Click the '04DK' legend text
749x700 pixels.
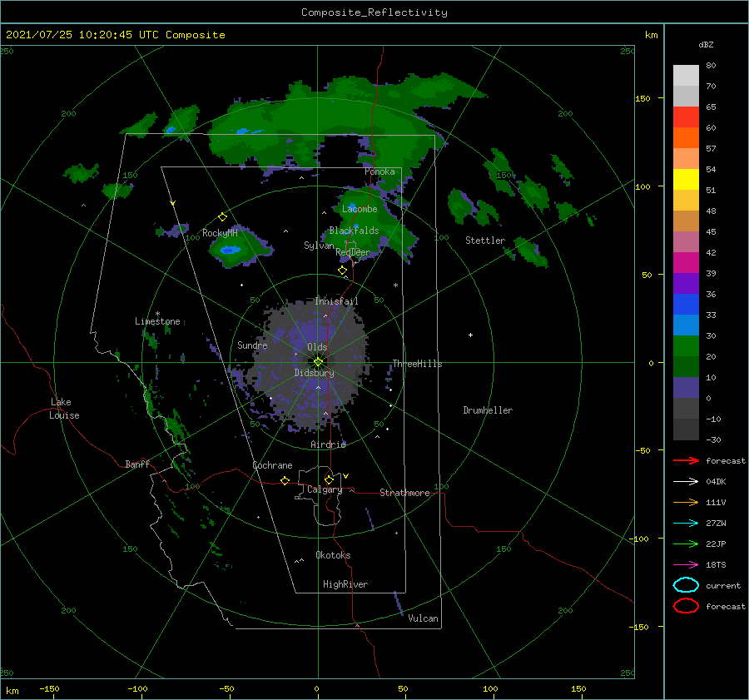click(716, 482)
